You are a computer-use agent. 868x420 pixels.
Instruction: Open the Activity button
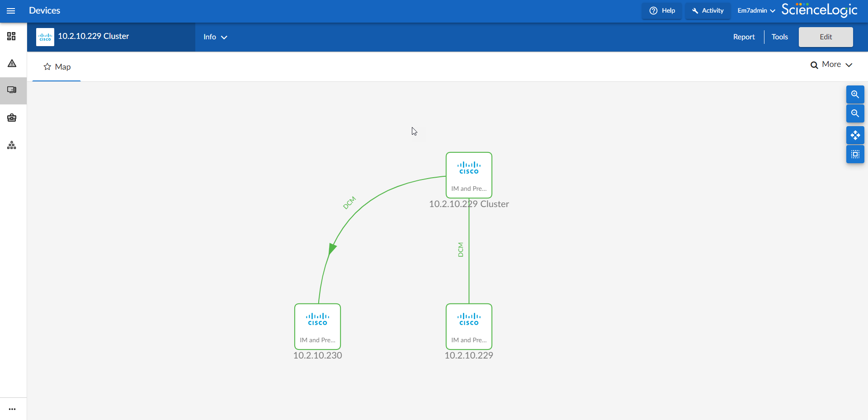coord(708,11)
